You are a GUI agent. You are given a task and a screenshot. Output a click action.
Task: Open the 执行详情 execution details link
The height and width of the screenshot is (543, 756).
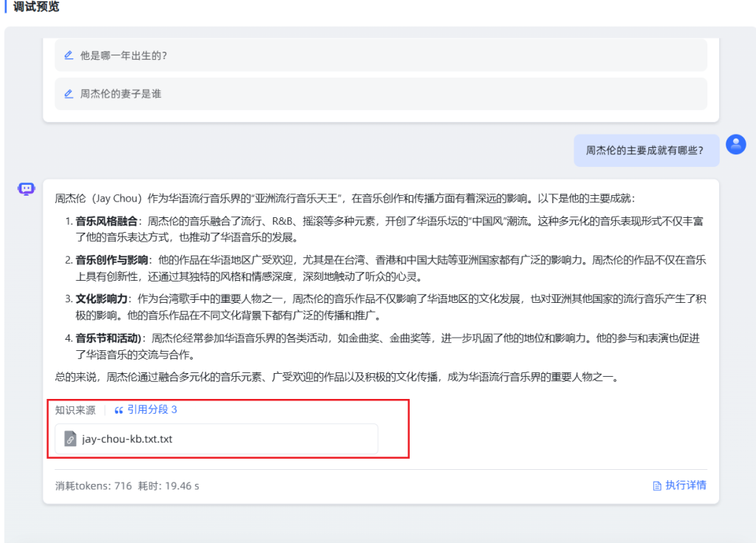coord(685,485)
